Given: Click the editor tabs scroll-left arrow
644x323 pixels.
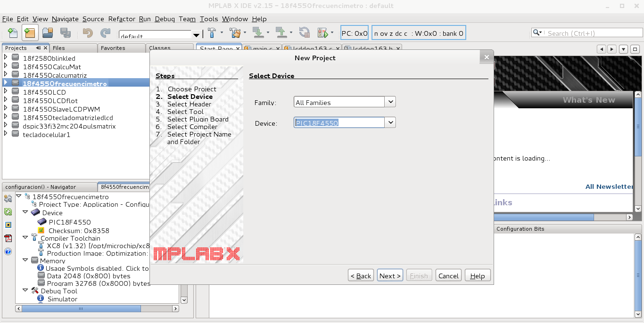Looking at the screenshot, I should click(601, 49).
